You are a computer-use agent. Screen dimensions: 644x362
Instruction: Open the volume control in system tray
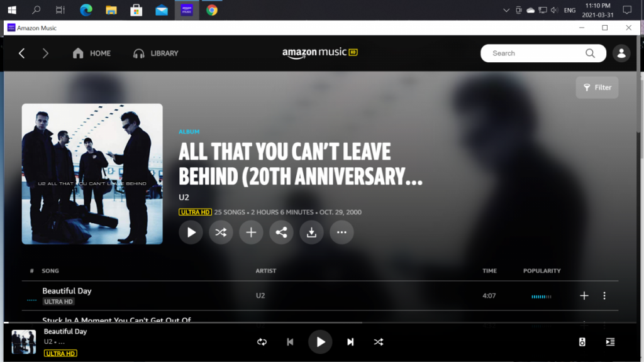click(x=555, y=10)
